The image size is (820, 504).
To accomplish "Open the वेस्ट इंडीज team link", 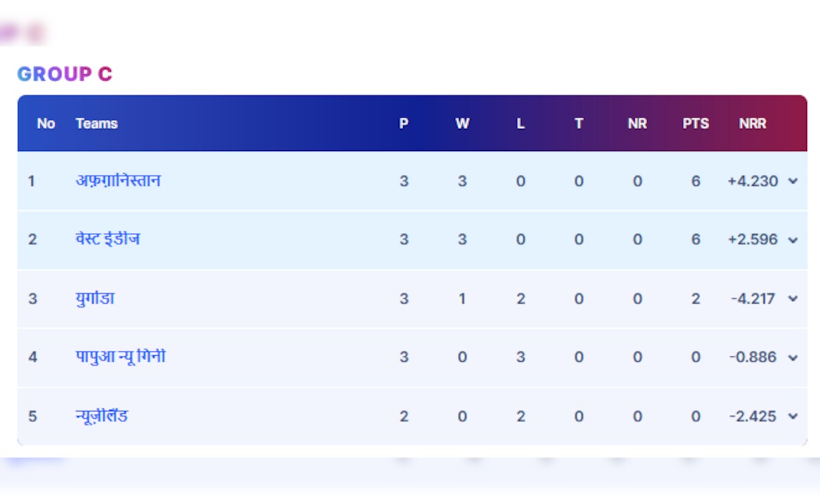I will tap(108, 240).
